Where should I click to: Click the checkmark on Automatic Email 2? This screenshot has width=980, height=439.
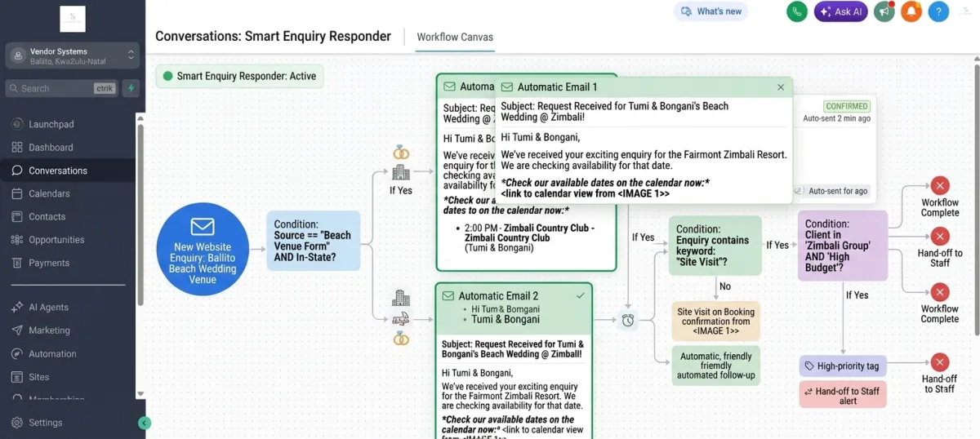[581, 295]
